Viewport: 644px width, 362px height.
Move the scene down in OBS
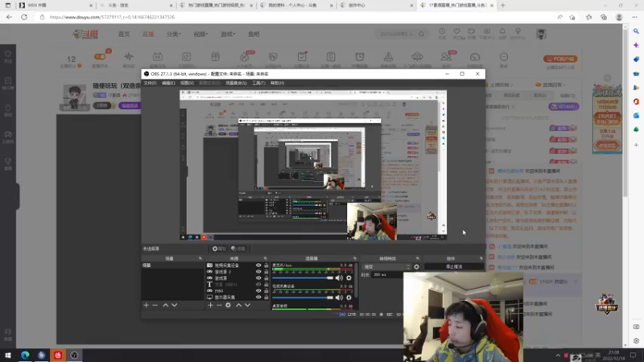(175, 305)
